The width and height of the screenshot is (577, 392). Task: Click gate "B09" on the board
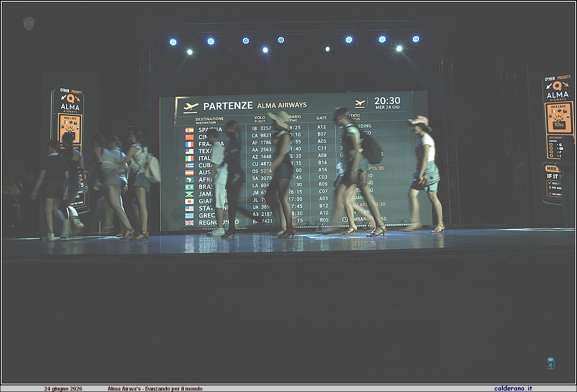[x=323, y=184]
